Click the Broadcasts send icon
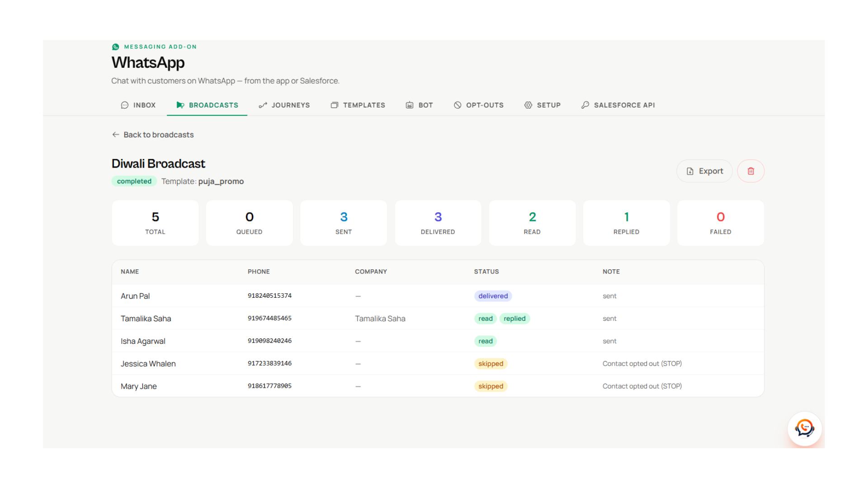This screenshot has height=488, width=868. coord(180,105)
